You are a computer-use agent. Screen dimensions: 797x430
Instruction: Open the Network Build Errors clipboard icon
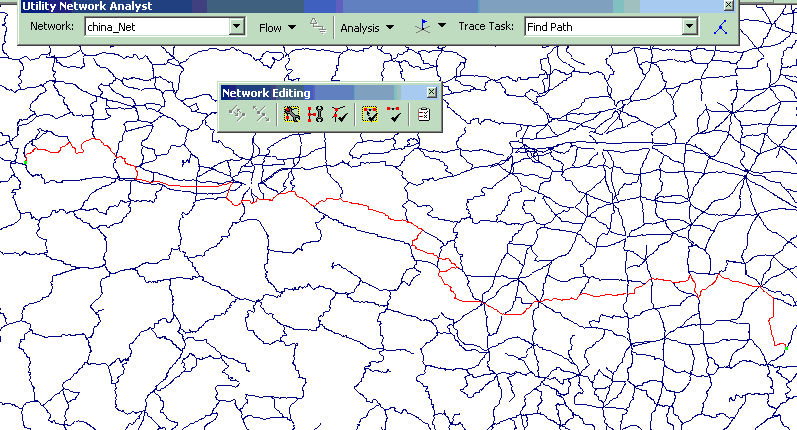pyautogui.click(x=423, y=113)
